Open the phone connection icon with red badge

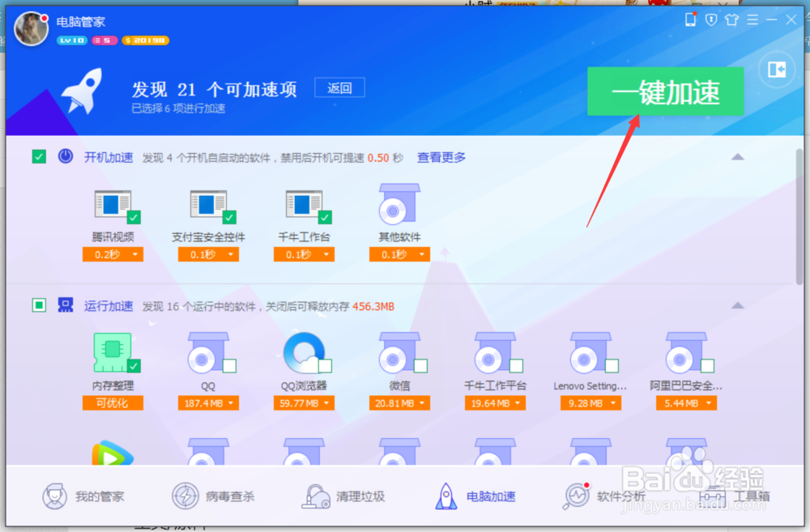(x=690, y=19)
